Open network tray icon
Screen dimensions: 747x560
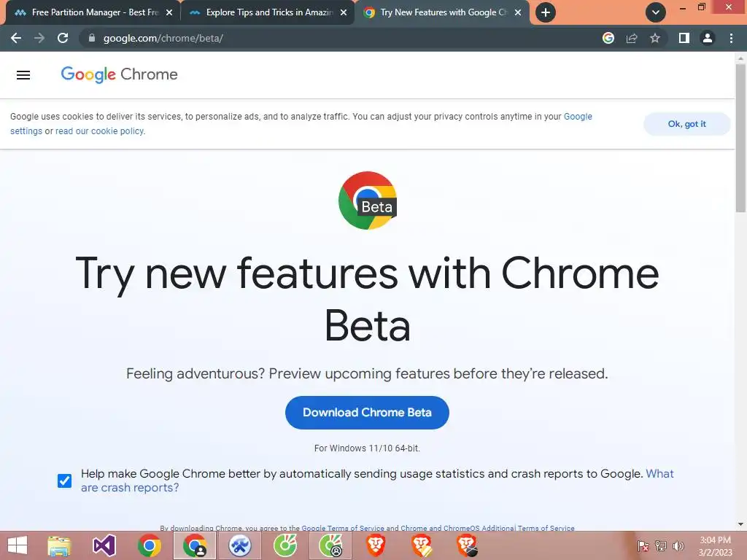pos(661,545)
